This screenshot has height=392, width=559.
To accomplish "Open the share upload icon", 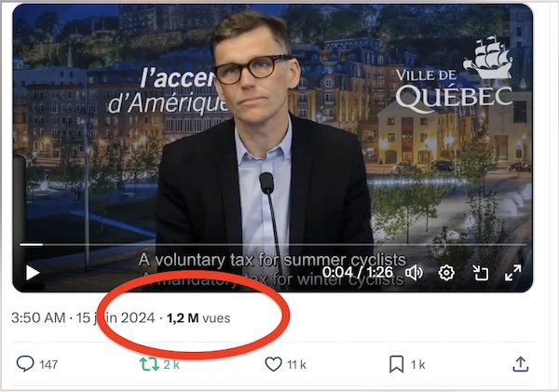I will coord(520,364).
